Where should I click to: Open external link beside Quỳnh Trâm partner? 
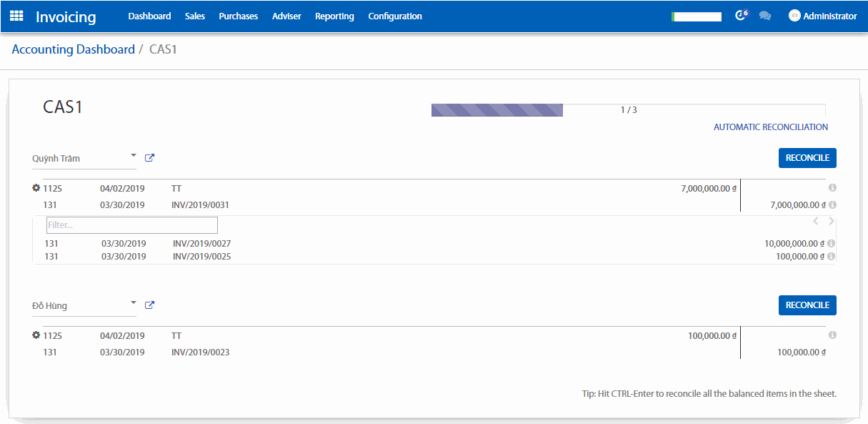[149, 158]
